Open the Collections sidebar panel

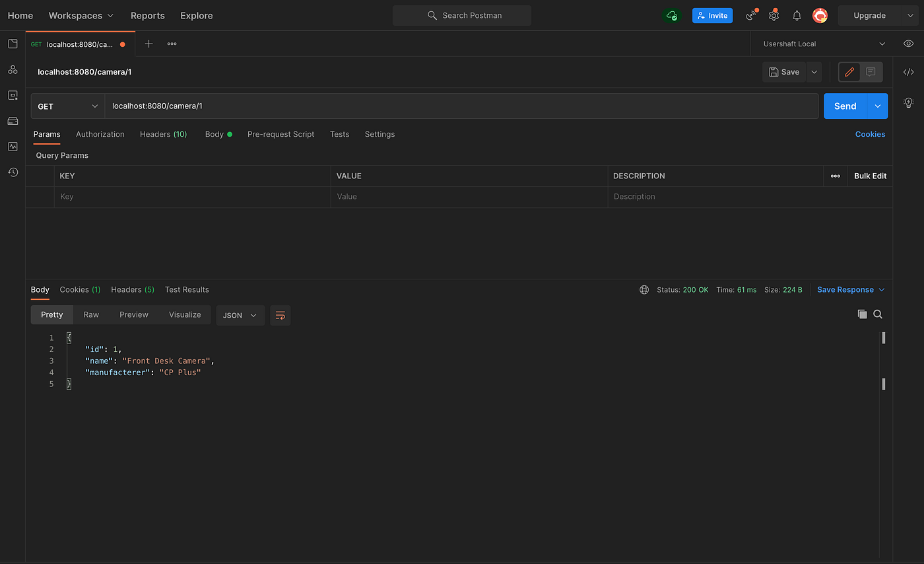click(12, 44)
